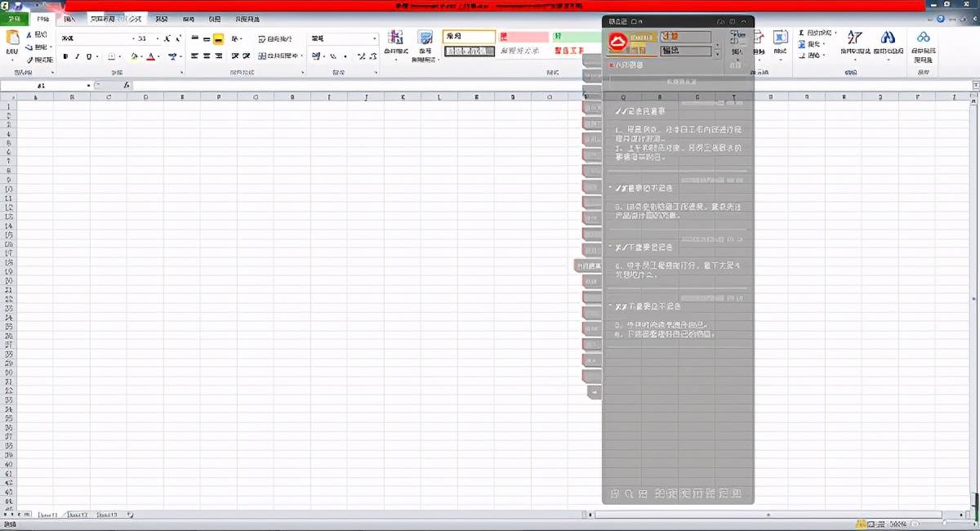Expand the formula bar with right arrow

coord(975,85)
